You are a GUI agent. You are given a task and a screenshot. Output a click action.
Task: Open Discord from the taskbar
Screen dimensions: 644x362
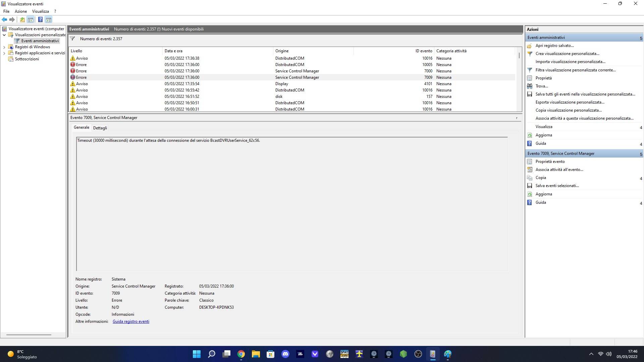click(x=285, y=354)
